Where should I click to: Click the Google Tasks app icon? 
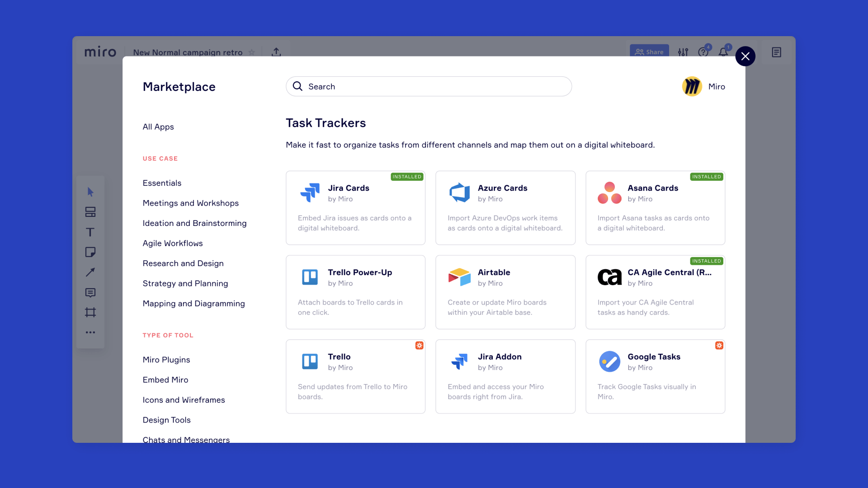(610, 361)
